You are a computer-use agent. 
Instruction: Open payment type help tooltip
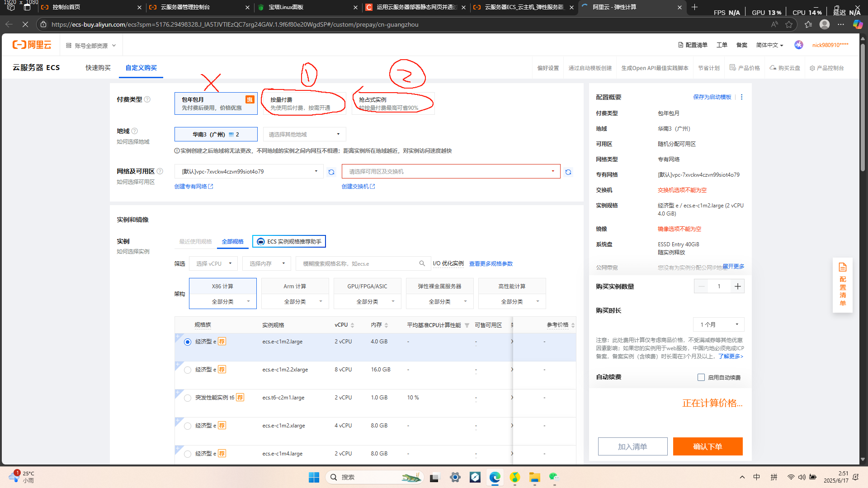pyautogui.click(x=147, y=99)
